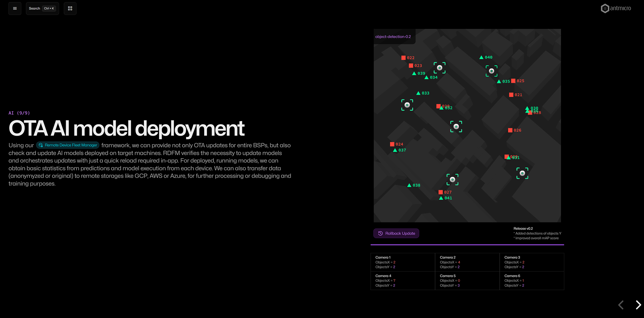The image size is (644, 318).
Task: Go to the previous slide arrow
Action: pos(621,305)
